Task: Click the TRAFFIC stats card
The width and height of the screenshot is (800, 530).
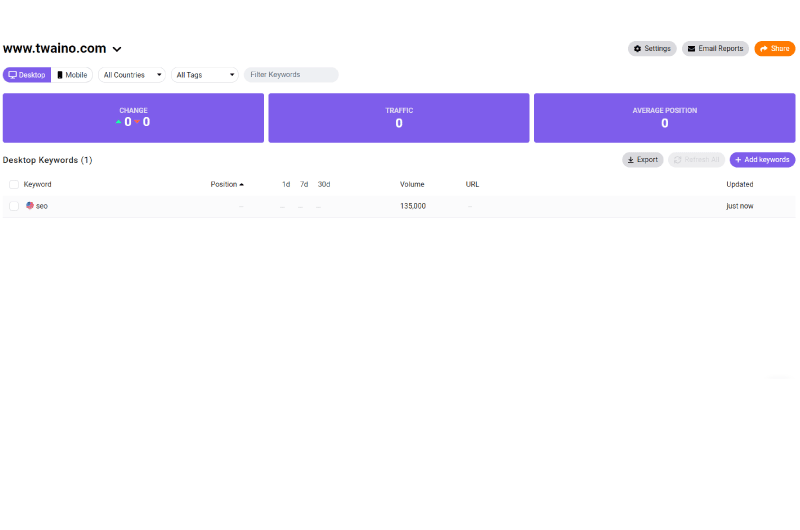Action: click(x=399, y=118)
